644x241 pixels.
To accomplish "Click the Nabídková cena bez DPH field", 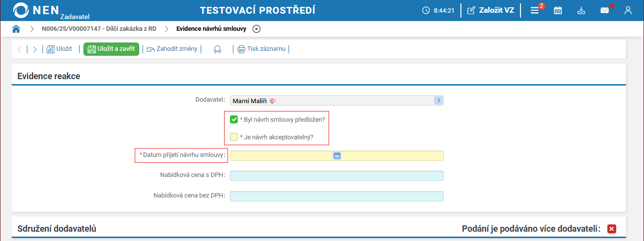I will click(x=337, y=197).
